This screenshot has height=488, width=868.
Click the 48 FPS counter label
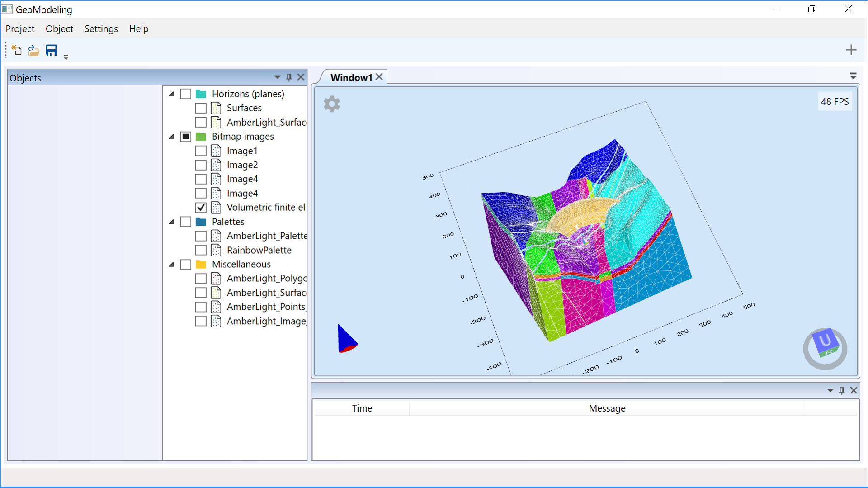[x=835, y=102]
